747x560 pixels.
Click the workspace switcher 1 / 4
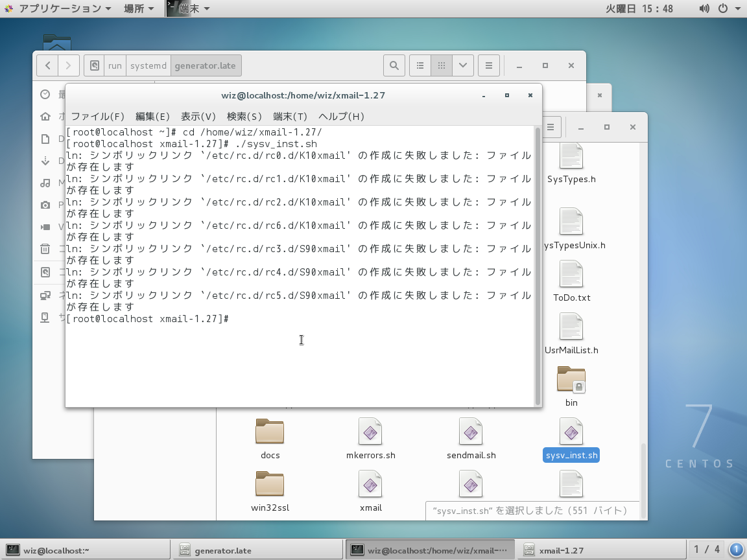tap(707, 550)
